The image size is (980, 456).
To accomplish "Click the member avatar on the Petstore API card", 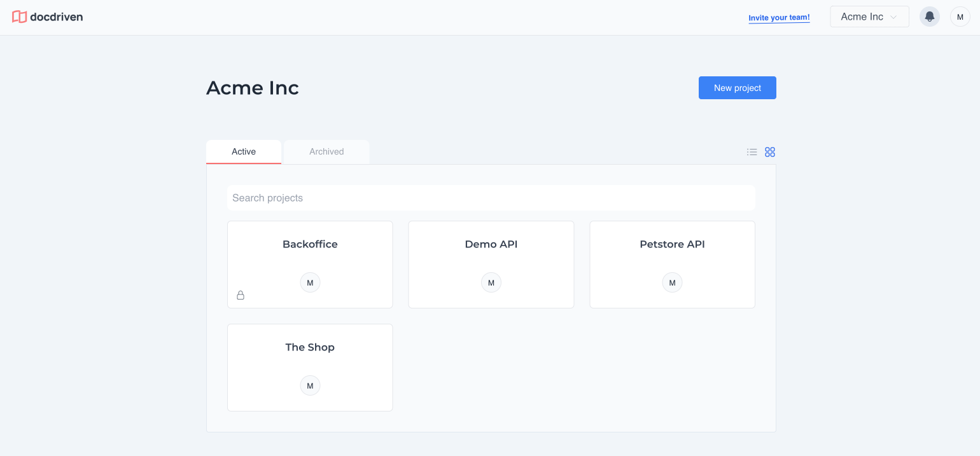I will [x=672, y=282].
